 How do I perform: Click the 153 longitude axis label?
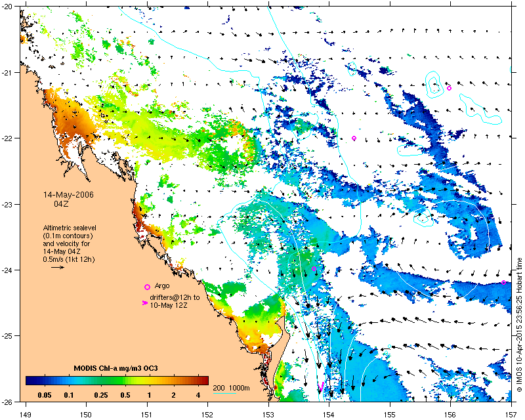(268, 415)
